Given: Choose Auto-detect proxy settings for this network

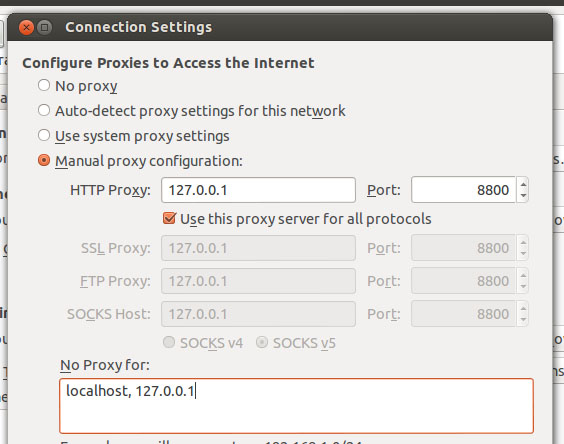Looking at the screenshot, I should [44, 110].
